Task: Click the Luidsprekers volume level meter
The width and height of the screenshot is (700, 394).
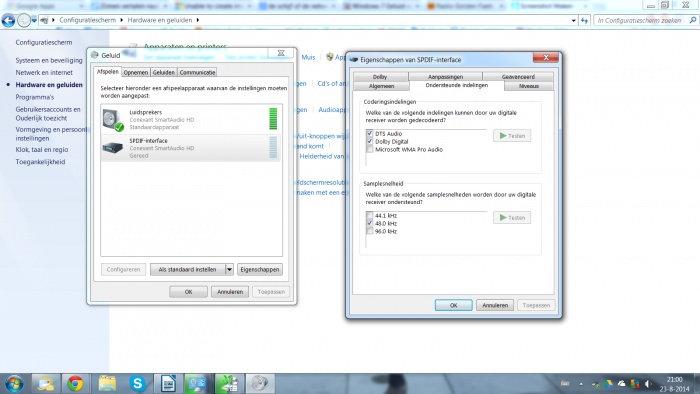Action: click(273, 119)
